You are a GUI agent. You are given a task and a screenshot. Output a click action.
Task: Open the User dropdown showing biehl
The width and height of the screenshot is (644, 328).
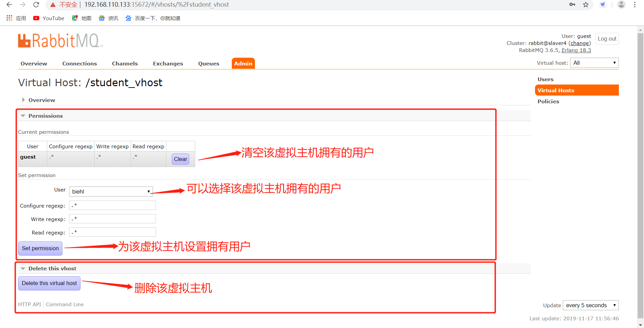[111, 191]
